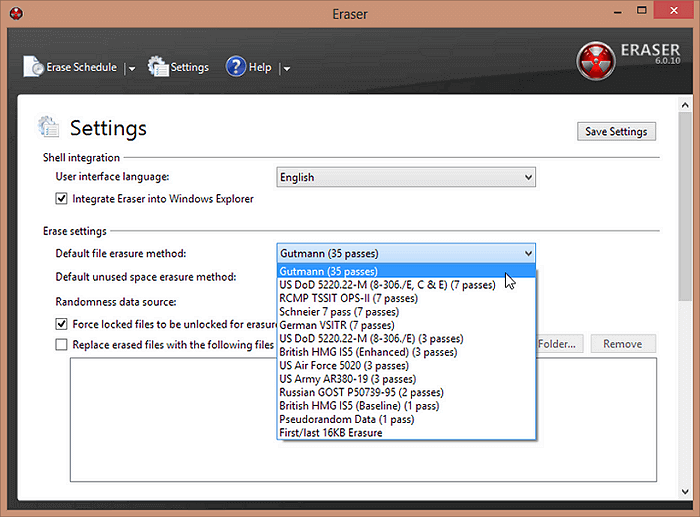The image size is (700, 517).
Task: Open the Help toolbar label
Action: (x=260, y=67)
